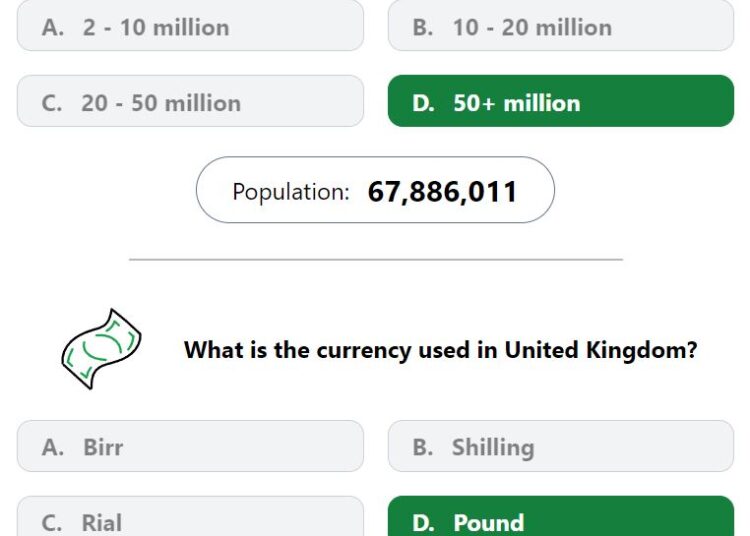Click the Population result pill
Viewport: 750px width, 536px height.
(375, 190)
